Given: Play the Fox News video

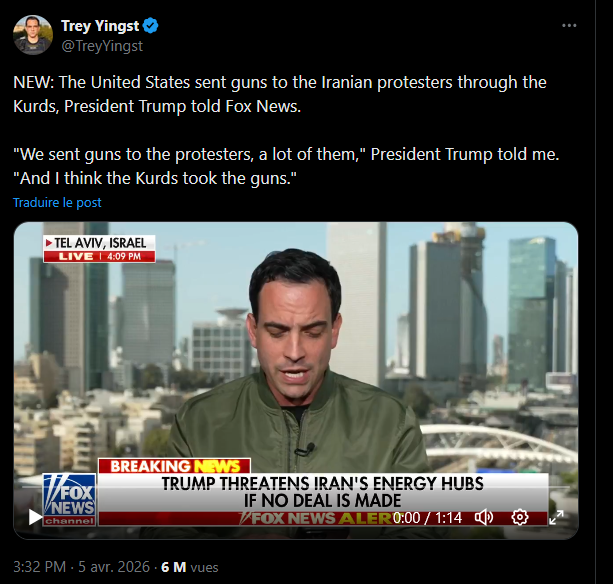Looking at the screenshot, I should (x=36, y=517).
